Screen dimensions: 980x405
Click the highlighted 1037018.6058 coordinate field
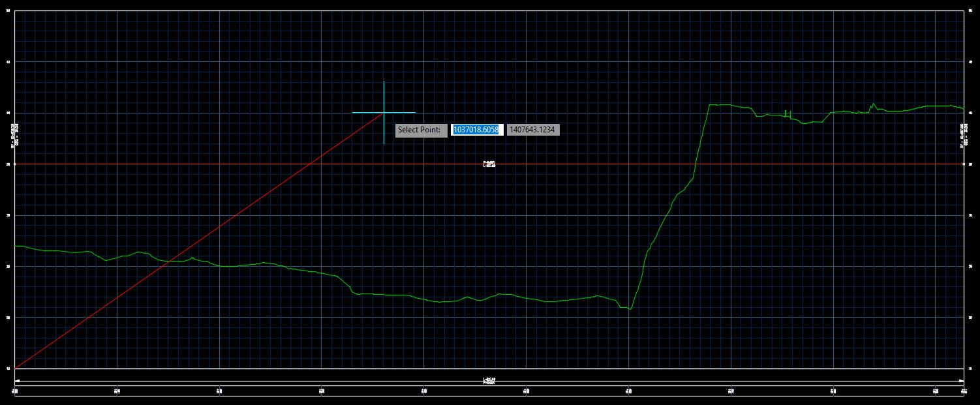[477, 130]
